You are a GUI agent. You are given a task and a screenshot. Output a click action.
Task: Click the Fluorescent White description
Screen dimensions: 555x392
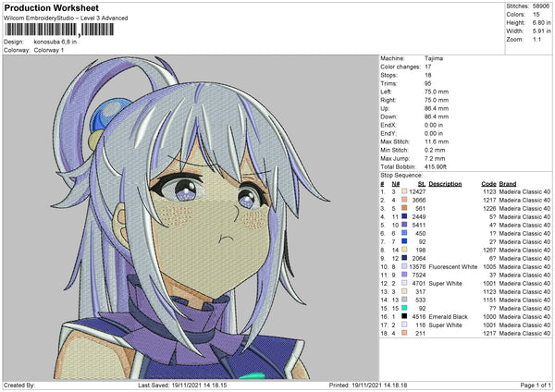coord(452,267)
